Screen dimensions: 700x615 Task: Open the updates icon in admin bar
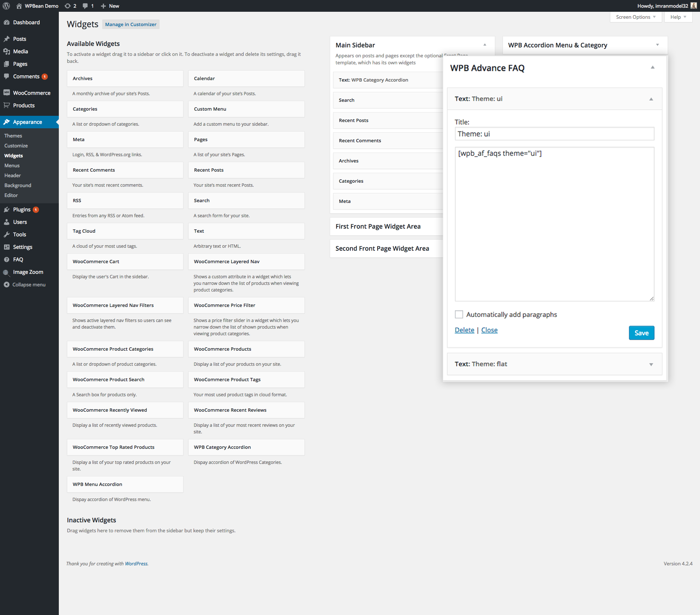(x=68, y=6)
